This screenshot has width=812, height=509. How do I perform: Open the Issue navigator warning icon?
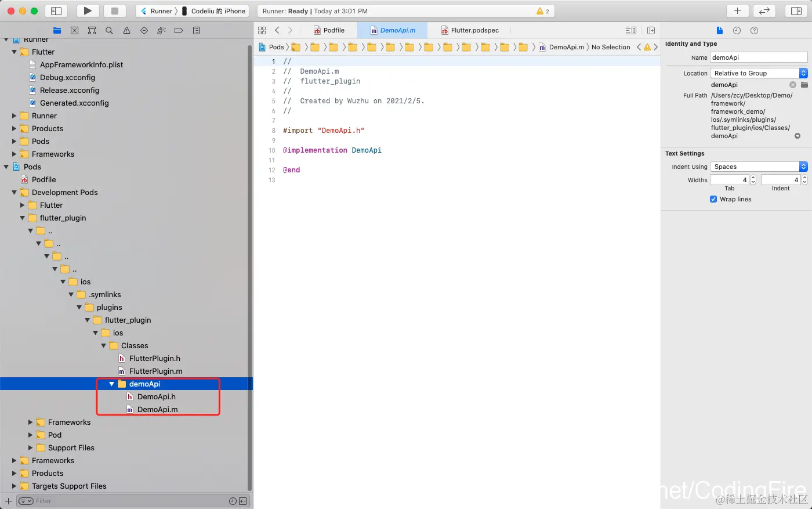pyautogui.click(x=126, y=30)
